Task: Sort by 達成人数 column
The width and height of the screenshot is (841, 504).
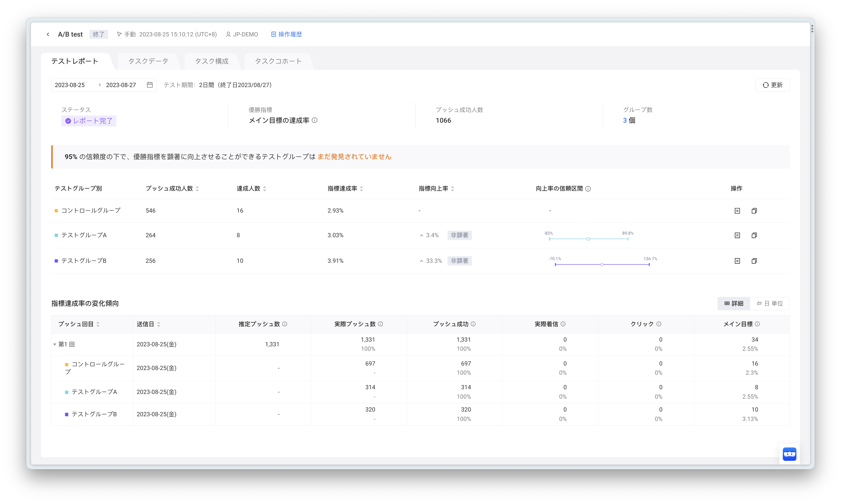Action: click(x=265, y=189)
